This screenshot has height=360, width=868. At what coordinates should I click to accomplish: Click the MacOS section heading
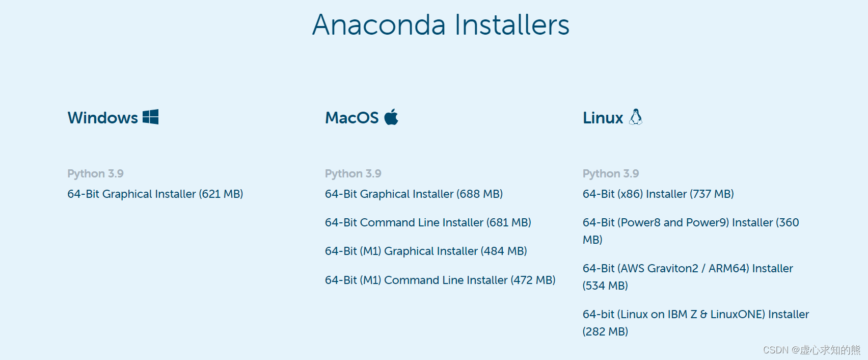pos(352,118)
